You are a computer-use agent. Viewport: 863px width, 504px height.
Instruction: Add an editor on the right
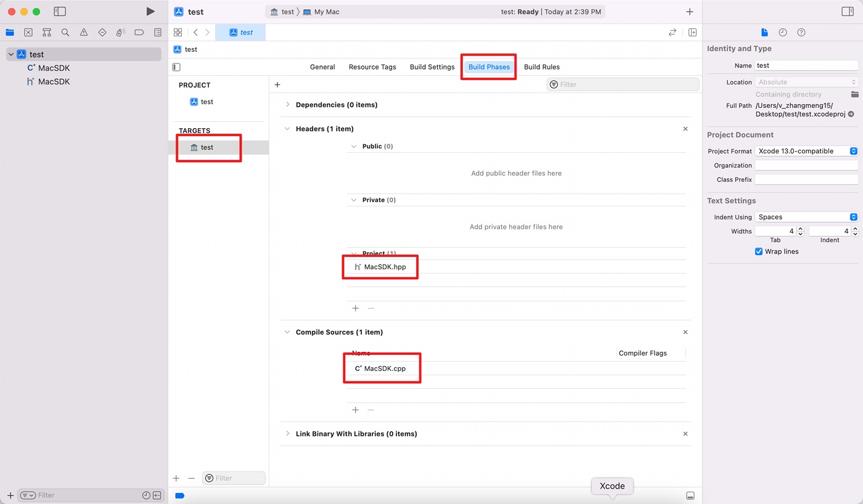click(692, 33)
